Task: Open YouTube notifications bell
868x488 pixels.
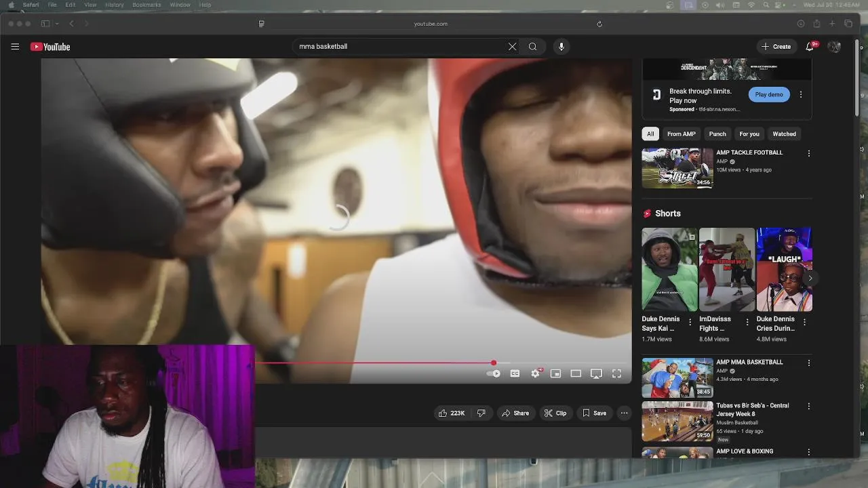Action: click(810, 47)
